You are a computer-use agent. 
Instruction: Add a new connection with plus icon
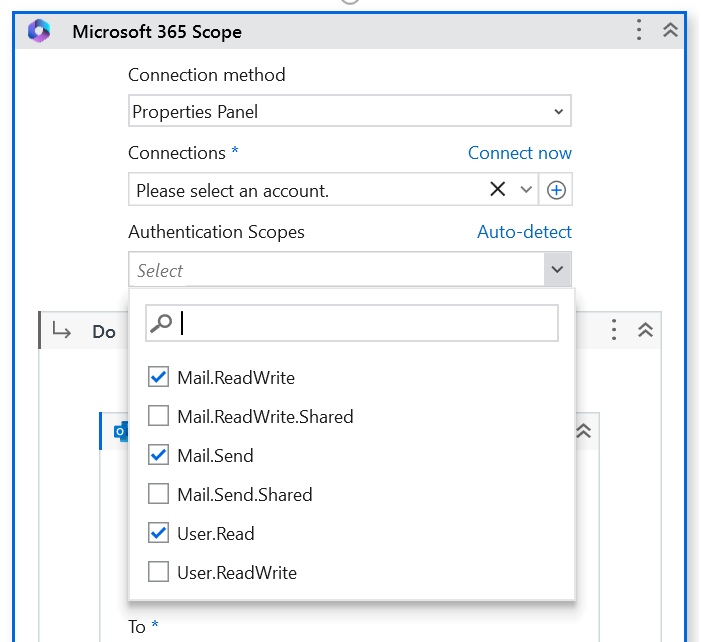[x=556, y=190]
